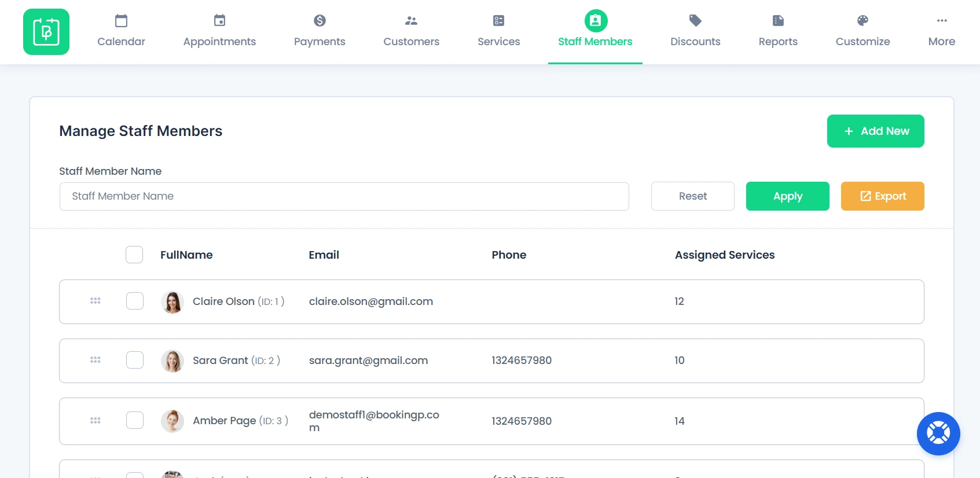Click the name Sara Grant (ID: 2)
This screenshot has height=478, width=980.
[237, 361]
